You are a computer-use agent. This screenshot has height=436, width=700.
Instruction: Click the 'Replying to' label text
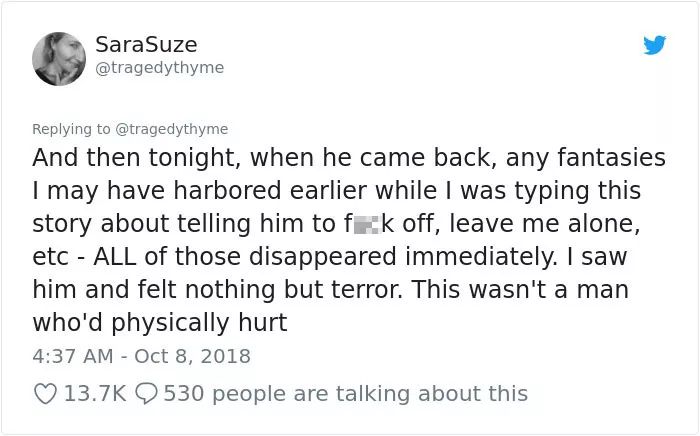click(x=71, y=129)
